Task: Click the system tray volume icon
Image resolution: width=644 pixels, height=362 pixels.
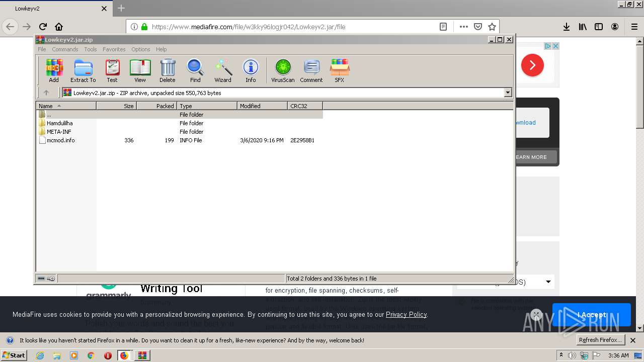Action: point(572,355)
